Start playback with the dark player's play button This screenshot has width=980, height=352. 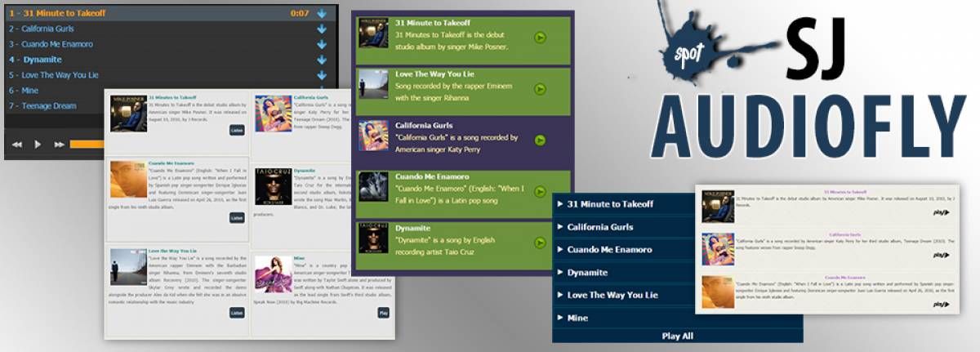pos(38,145)
